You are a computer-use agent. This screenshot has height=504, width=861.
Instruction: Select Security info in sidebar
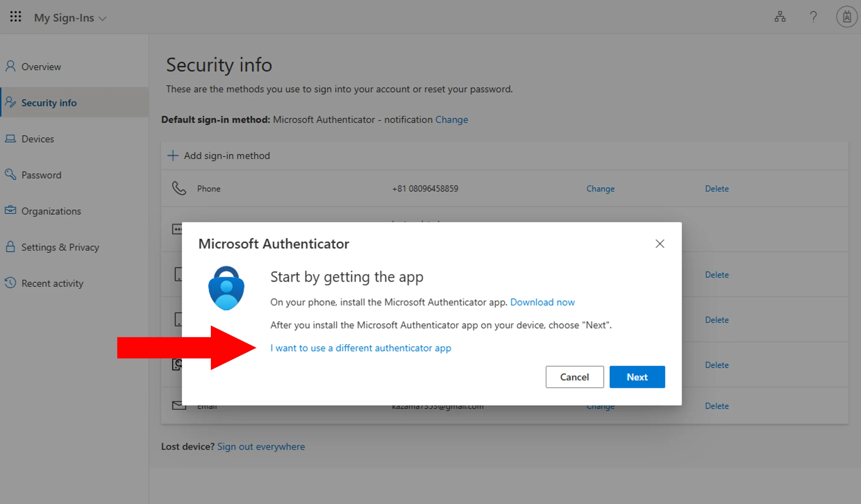(x=49, y=103)
